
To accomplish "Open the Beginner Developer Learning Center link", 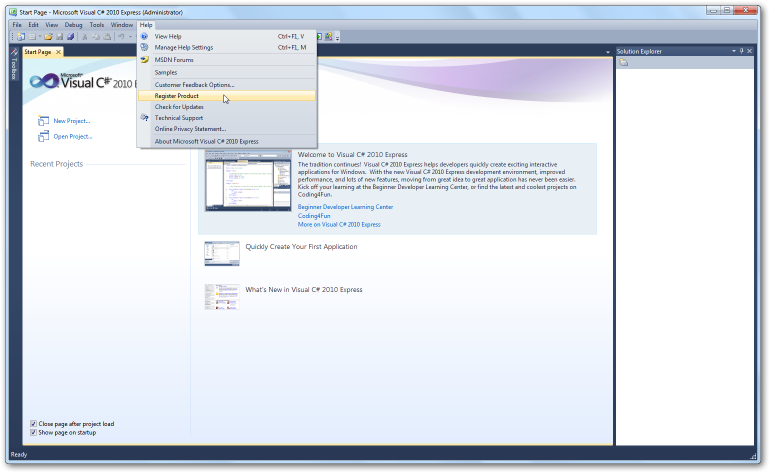I will (345, 207).
